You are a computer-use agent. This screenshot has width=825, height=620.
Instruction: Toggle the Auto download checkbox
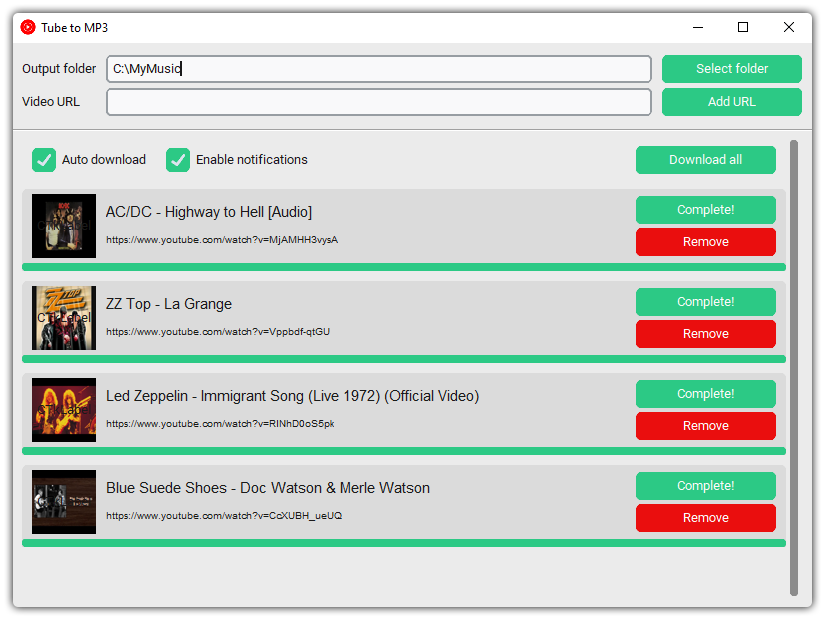point(44,160)
